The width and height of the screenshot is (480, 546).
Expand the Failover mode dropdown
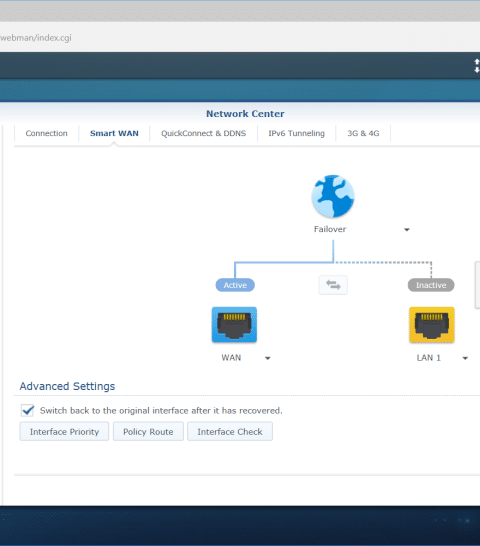pos(407,229)
